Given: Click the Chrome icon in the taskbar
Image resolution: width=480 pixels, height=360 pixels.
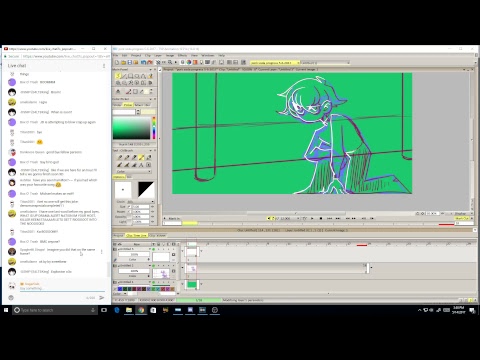Looking at the screenshot, I should click(141, 310).
